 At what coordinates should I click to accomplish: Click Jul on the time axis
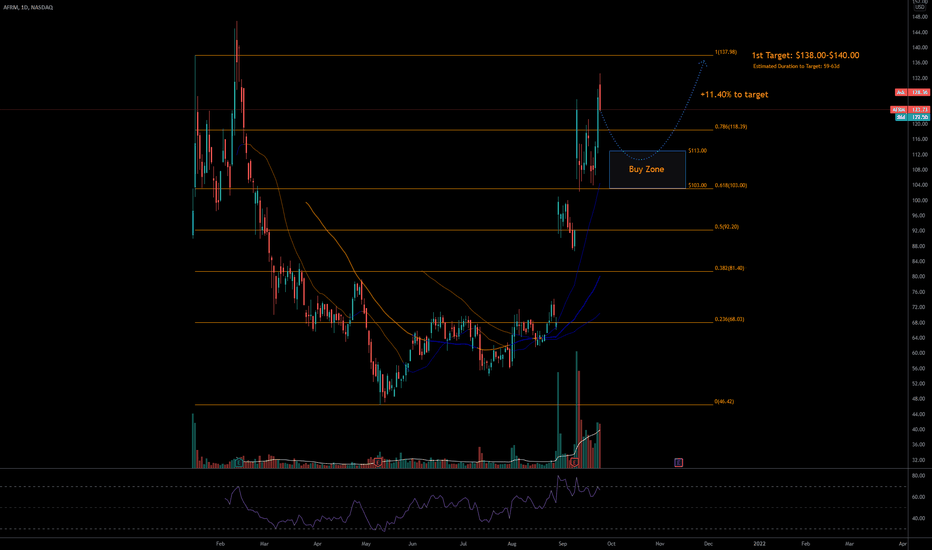click(463, 544)
